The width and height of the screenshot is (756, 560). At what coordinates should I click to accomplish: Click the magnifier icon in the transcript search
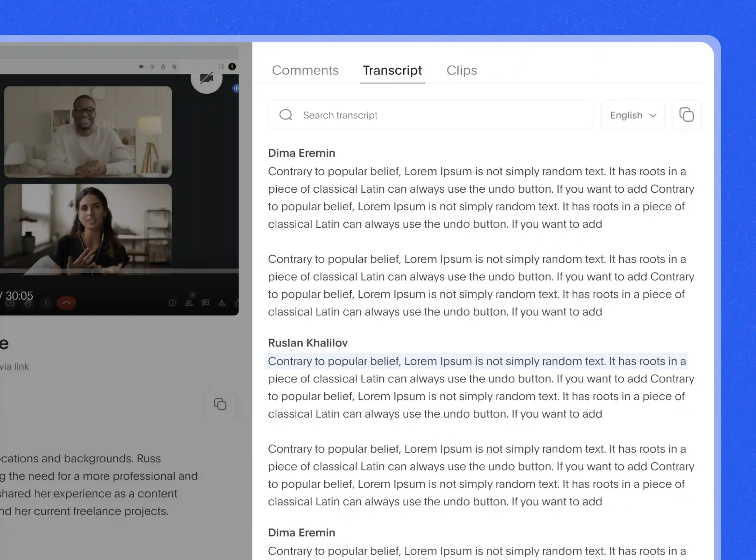(286, 115)
